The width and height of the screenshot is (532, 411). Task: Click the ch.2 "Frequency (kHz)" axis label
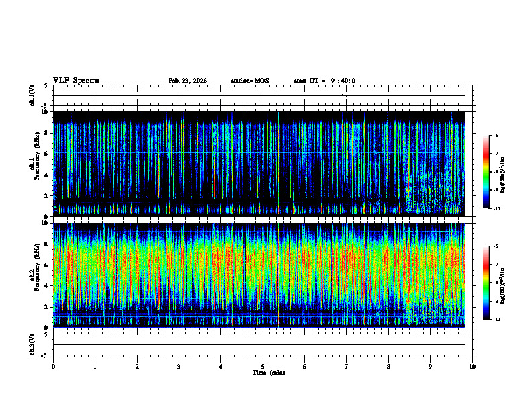(x=38, y=267)
